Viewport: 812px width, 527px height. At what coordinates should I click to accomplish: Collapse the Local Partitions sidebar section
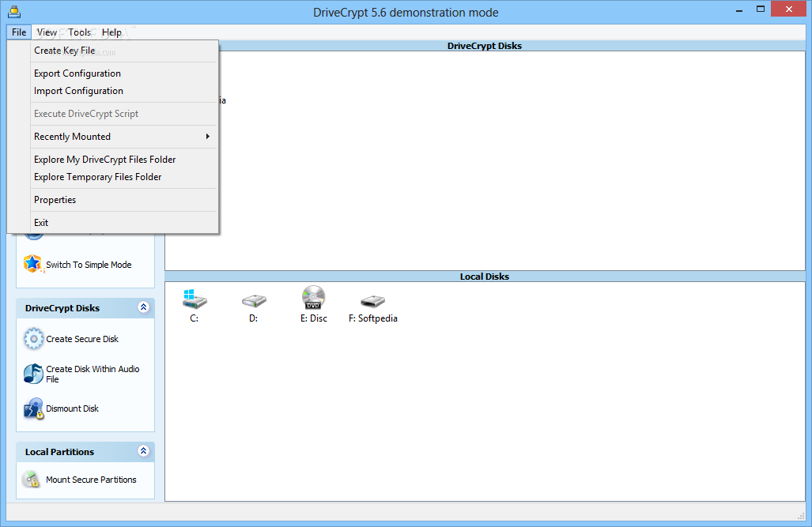click(143, 451)
